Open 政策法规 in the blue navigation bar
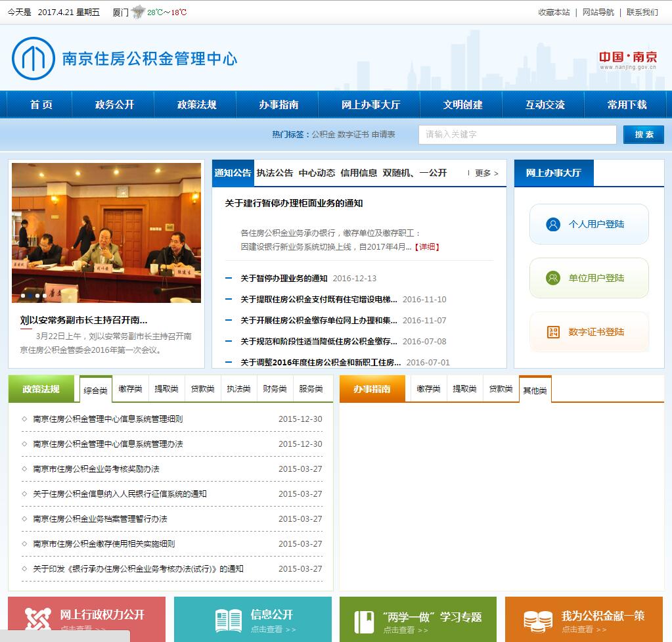 click(196, 104)
